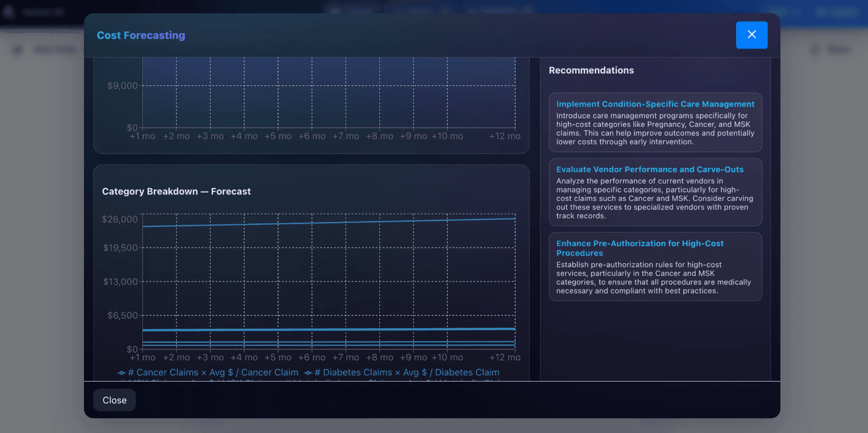The height and width of the screenshot is (433, 868).
Task: Select Evaluate Vendor Performance and Carve-Outs title
Action: tap(649, 169)
